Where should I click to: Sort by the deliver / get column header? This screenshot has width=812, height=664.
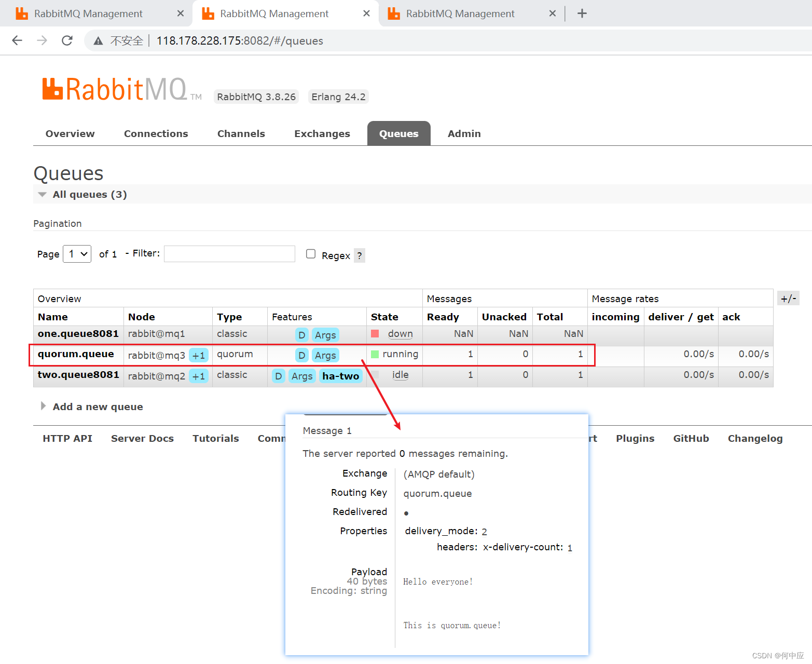click(x=681, y=317)
